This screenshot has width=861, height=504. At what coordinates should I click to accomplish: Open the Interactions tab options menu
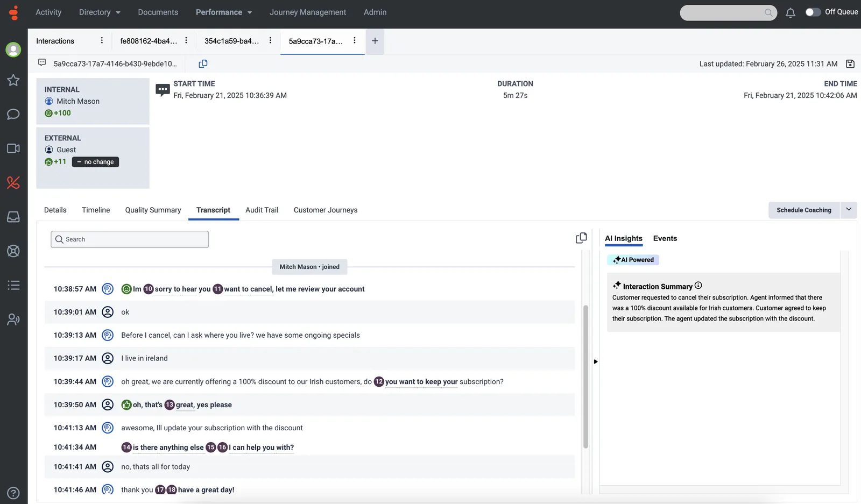102,41
